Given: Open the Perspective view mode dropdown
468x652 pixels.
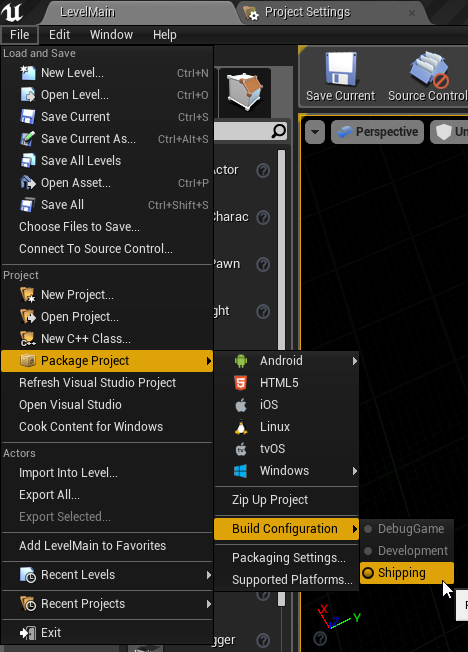Looking at the screenshot, I should 377,132.
